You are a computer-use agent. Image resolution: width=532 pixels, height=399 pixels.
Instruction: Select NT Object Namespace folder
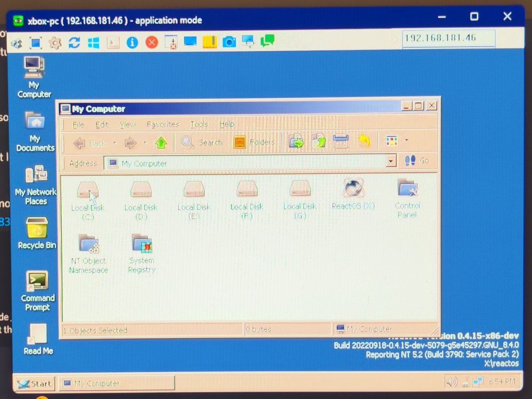pos(89,254)
